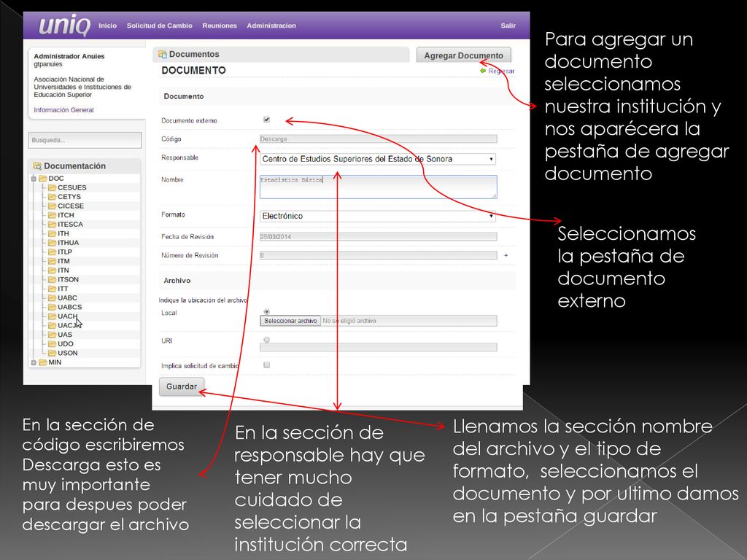Click the URI input field
The height and width of the screenshot is (560, 747).
(379, 347)
